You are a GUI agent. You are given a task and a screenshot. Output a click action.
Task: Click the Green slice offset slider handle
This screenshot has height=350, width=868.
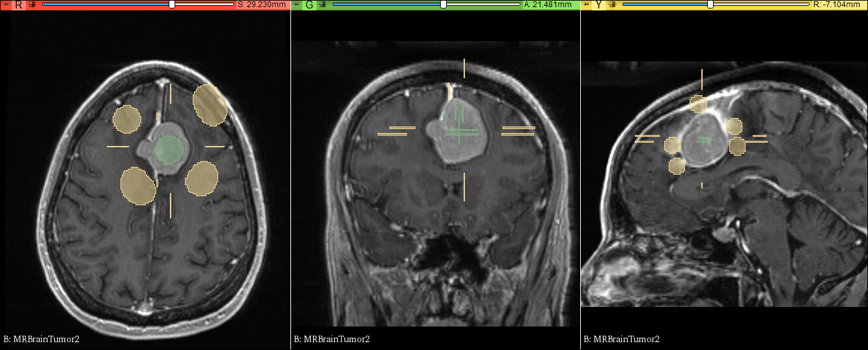[443, 5]
